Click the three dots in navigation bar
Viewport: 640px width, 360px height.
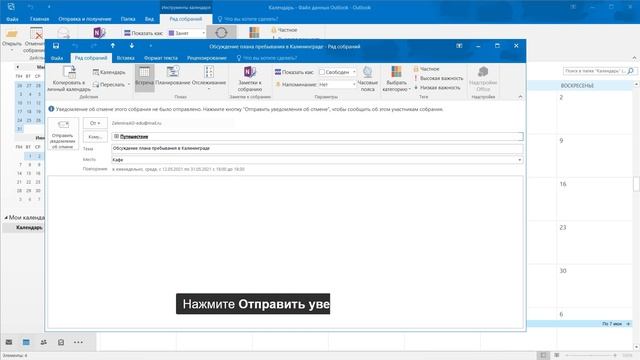[78, 342]
